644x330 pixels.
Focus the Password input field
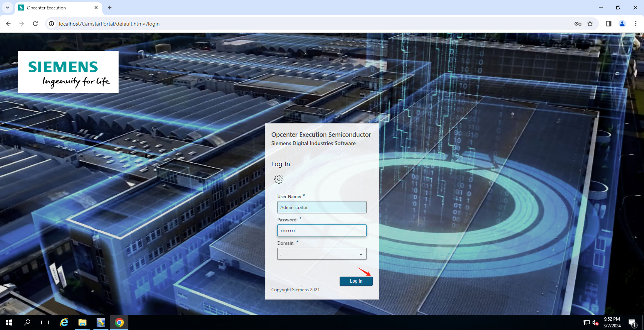[x=322, y=230]
